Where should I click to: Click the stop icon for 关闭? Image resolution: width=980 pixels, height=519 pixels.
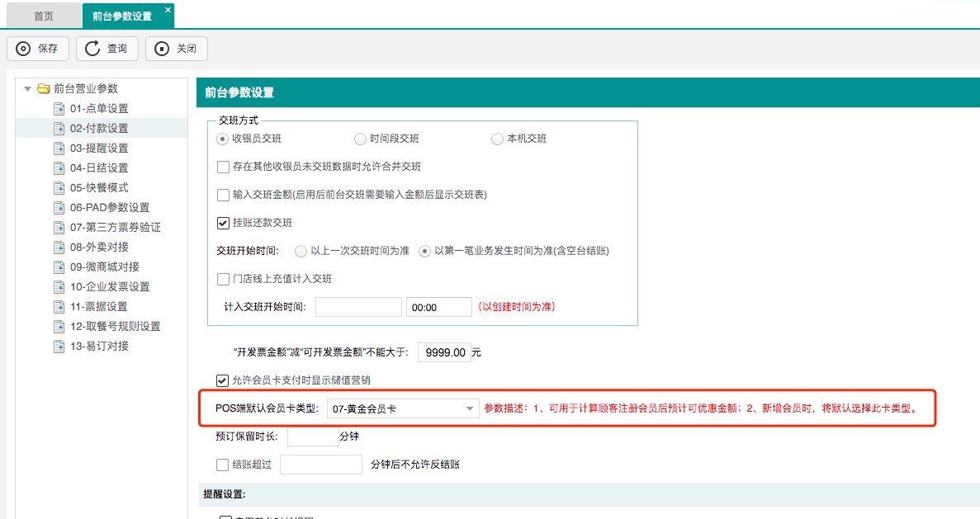(x=162, y=49)
